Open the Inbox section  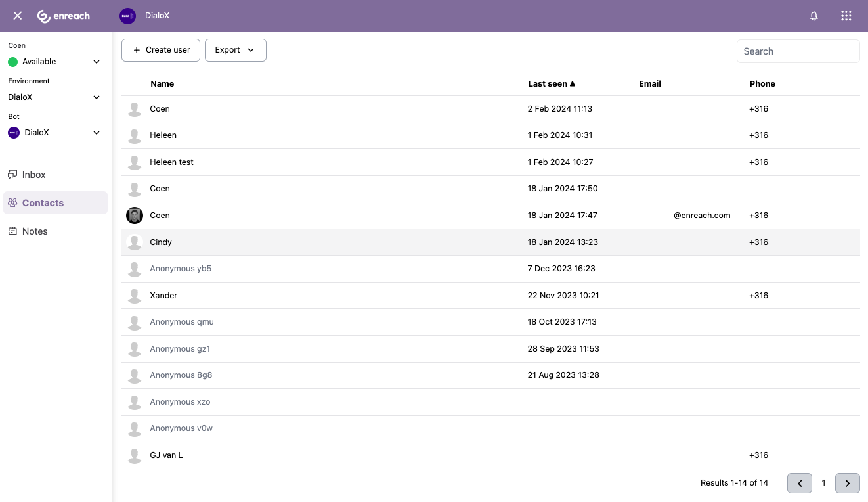coord(34,175)
